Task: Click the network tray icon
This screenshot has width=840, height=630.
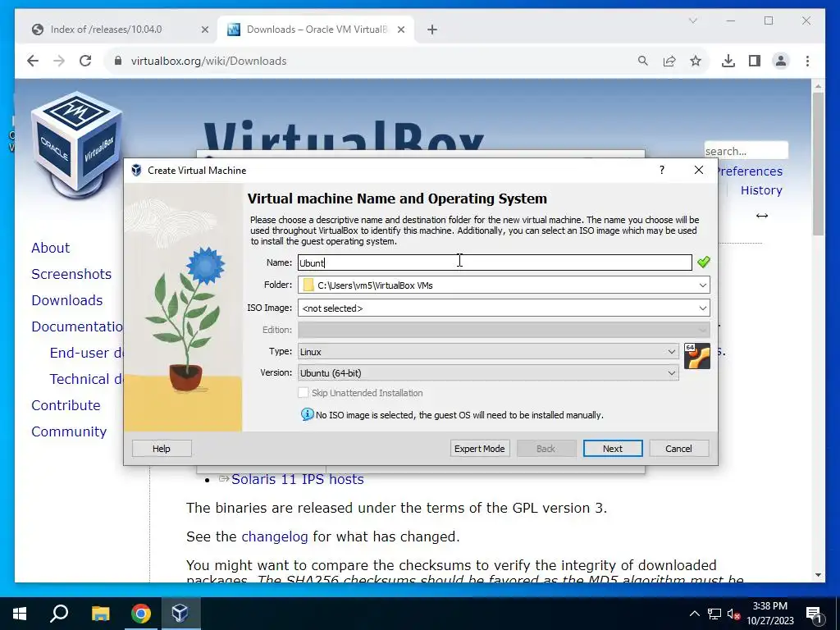Action: coord(714,614)
